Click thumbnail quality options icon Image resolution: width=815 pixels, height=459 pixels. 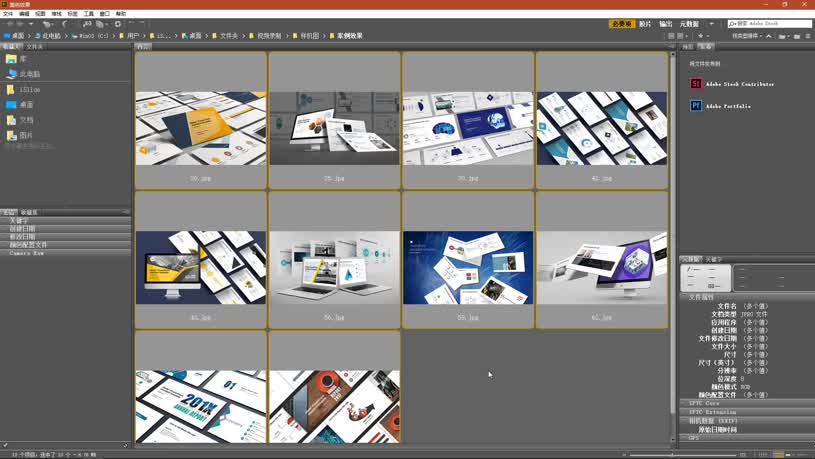[x=680, y=36]
